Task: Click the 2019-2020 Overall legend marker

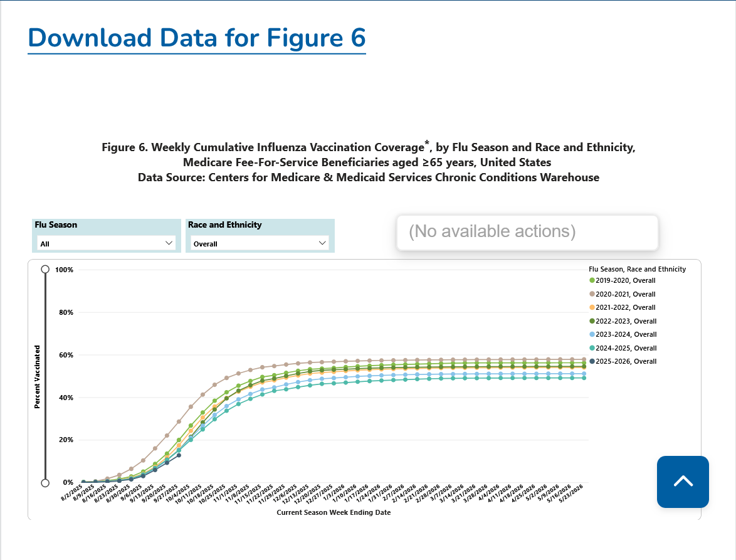Action: pyautogui.click(x=592, y=280)
